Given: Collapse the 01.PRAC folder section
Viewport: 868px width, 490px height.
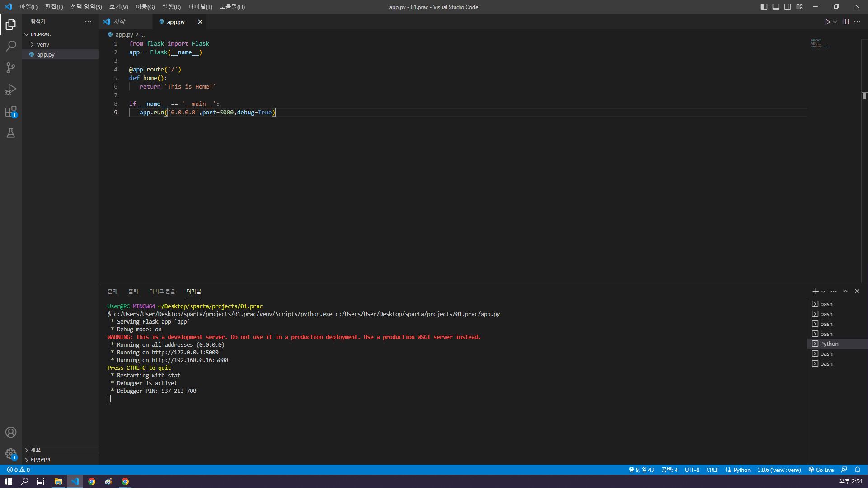Looking at the screenshot, I should (60, 34).
